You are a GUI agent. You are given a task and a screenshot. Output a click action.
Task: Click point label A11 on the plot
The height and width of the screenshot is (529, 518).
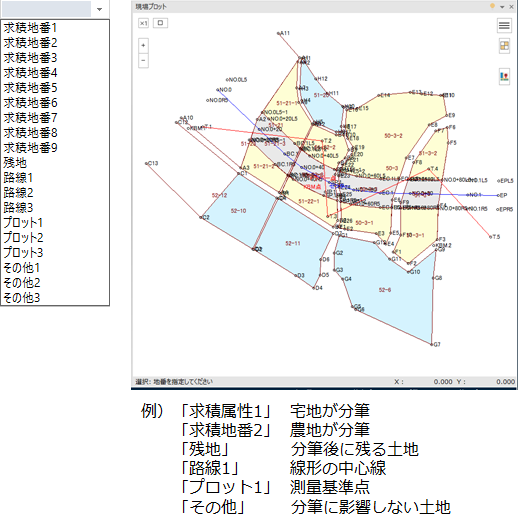[285, 33]
